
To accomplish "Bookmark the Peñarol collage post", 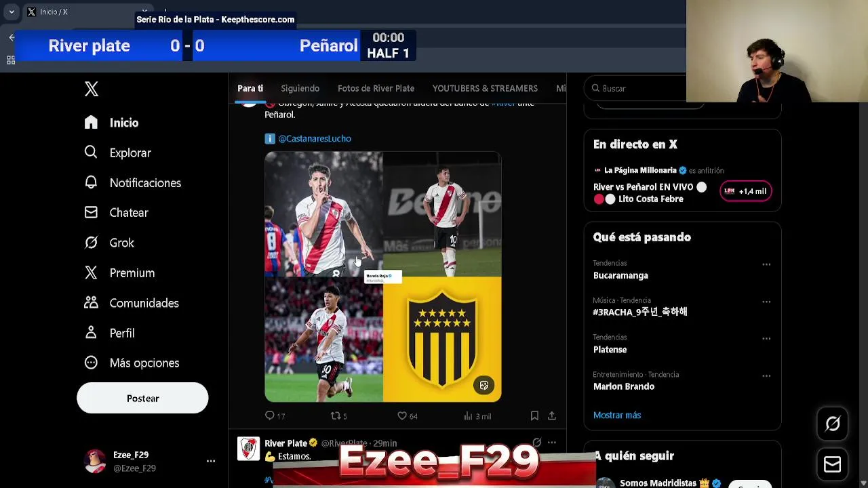I will click(x=534, y=415).
